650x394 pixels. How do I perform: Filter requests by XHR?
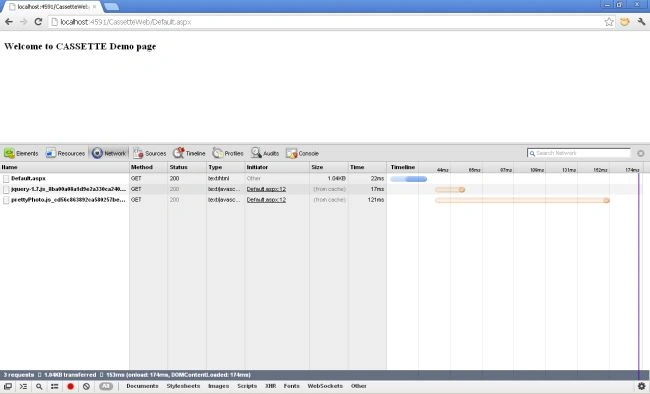tap(270, 386)
